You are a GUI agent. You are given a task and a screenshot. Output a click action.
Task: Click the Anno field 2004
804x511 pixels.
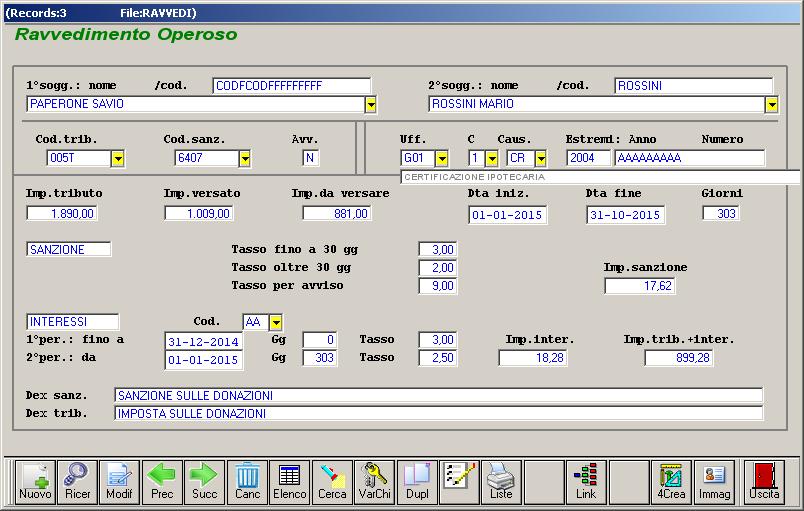tap(588, 158)
